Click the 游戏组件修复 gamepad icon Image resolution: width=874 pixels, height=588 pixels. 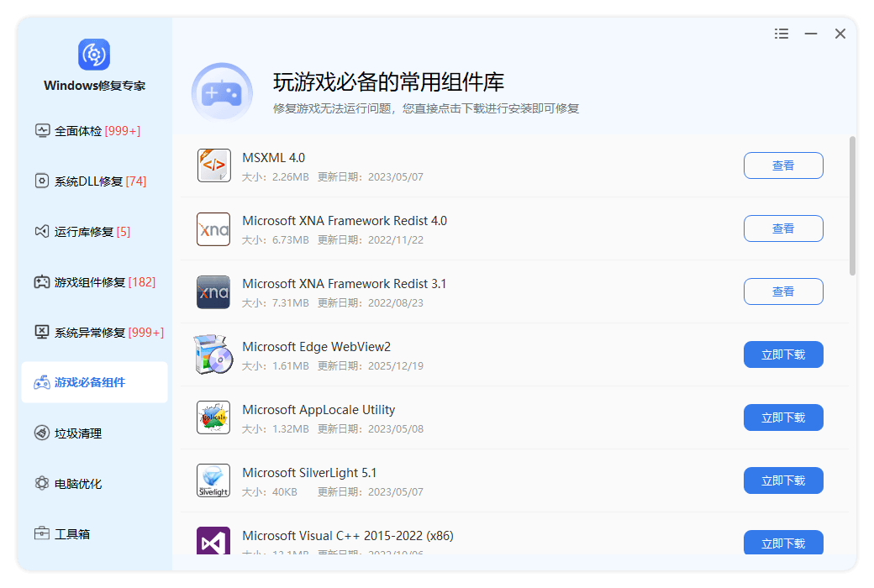pyautogui.click(x=42, y=281)
